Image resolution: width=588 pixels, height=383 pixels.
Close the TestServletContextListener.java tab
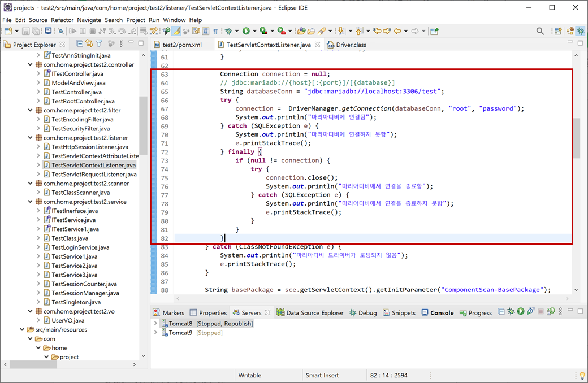coord(318,44)
